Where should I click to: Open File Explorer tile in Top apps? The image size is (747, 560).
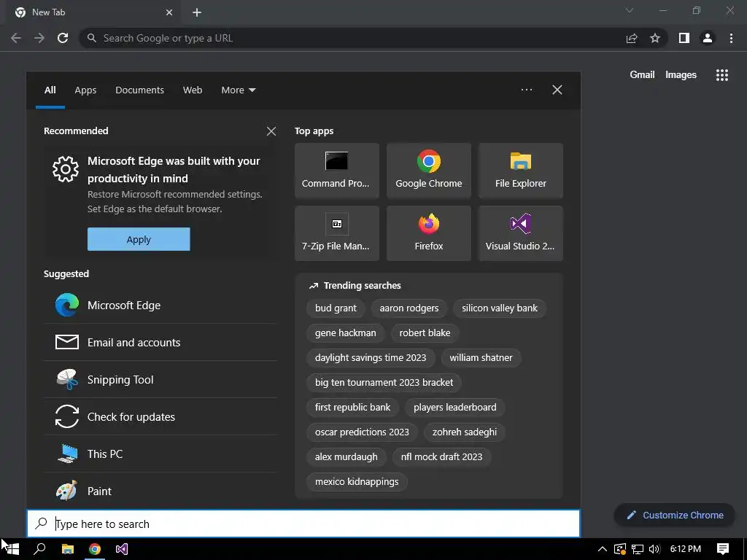coord(521,171)
